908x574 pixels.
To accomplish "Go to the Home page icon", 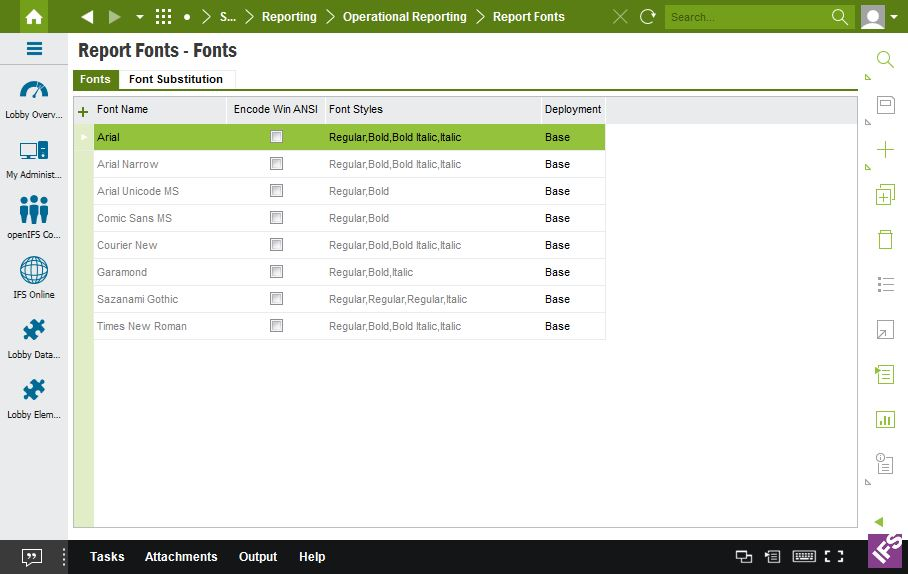I will coord(34,16).
